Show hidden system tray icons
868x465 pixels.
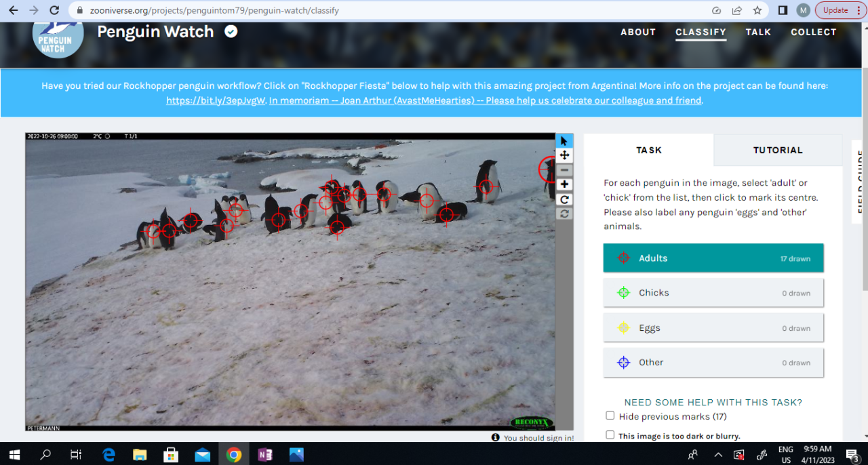tap(718, 454)
